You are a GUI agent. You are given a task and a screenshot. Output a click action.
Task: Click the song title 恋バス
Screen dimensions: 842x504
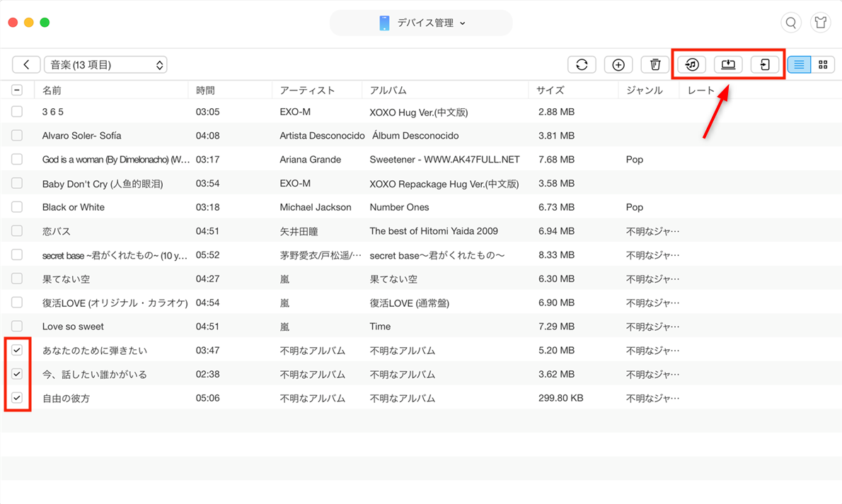pyautogui.click(x=57, y=231)
